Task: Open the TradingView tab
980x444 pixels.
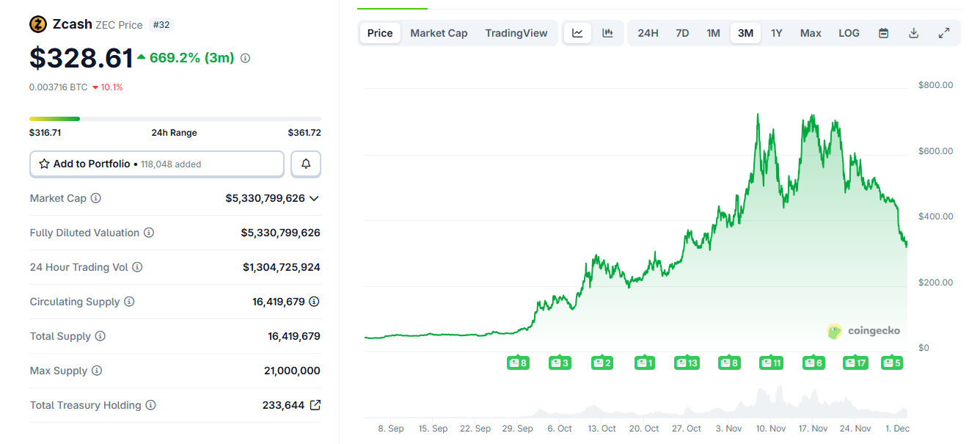Action: coord(516,33)
